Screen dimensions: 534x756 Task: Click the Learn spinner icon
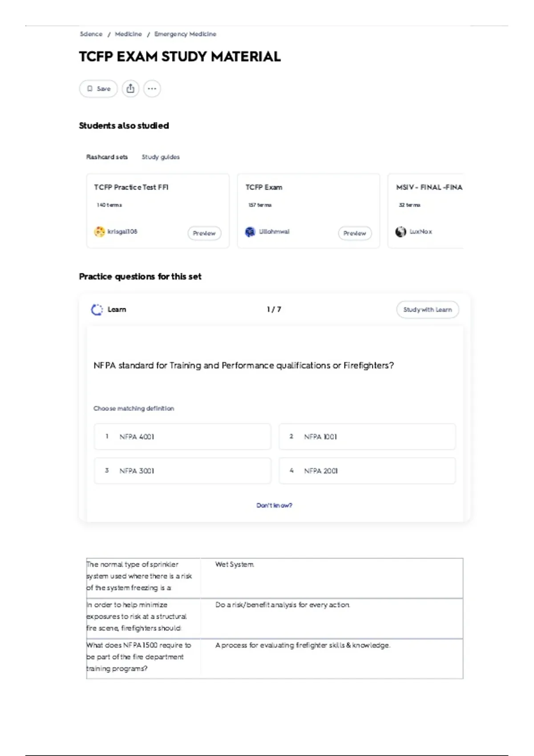coord(97,310)
